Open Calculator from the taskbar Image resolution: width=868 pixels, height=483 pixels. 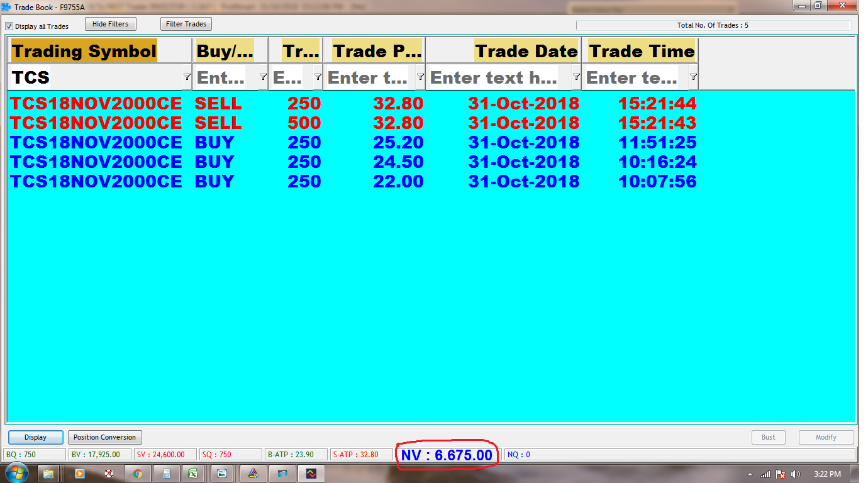coord(167,474)
